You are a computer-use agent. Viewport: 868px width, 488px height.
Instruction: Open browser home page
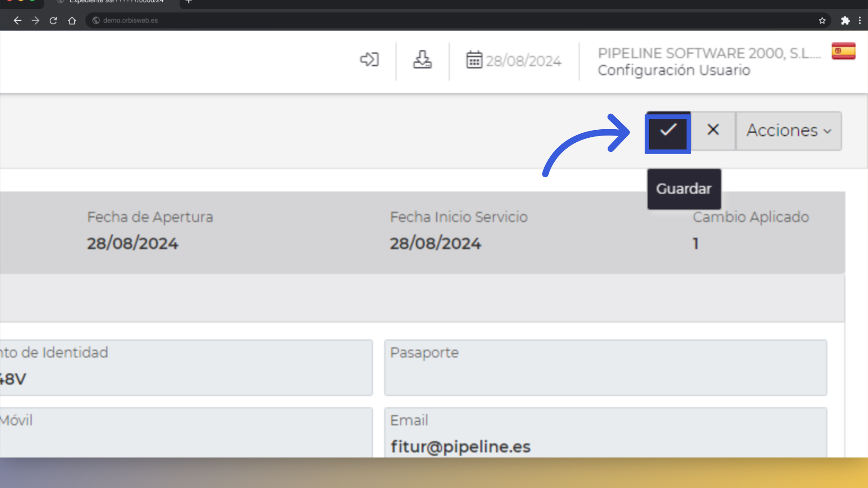[72, 20]
